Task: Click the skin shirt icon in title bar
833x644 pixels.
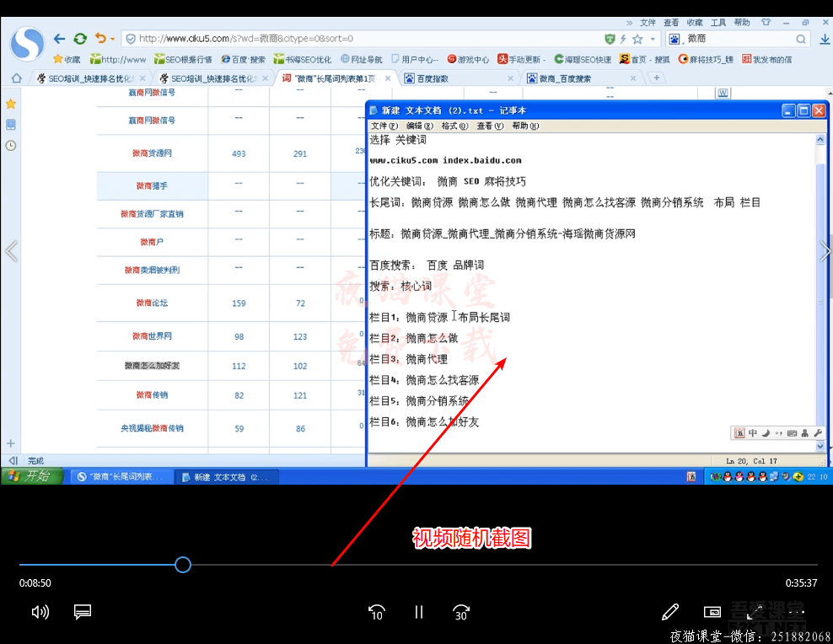Action: click(766, 22)
